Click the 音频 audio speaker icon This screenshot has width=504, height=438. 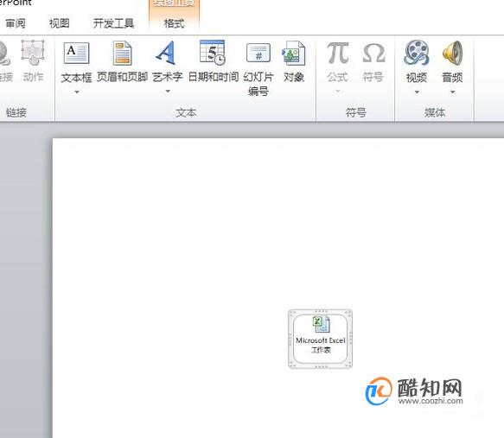[452, 53]
